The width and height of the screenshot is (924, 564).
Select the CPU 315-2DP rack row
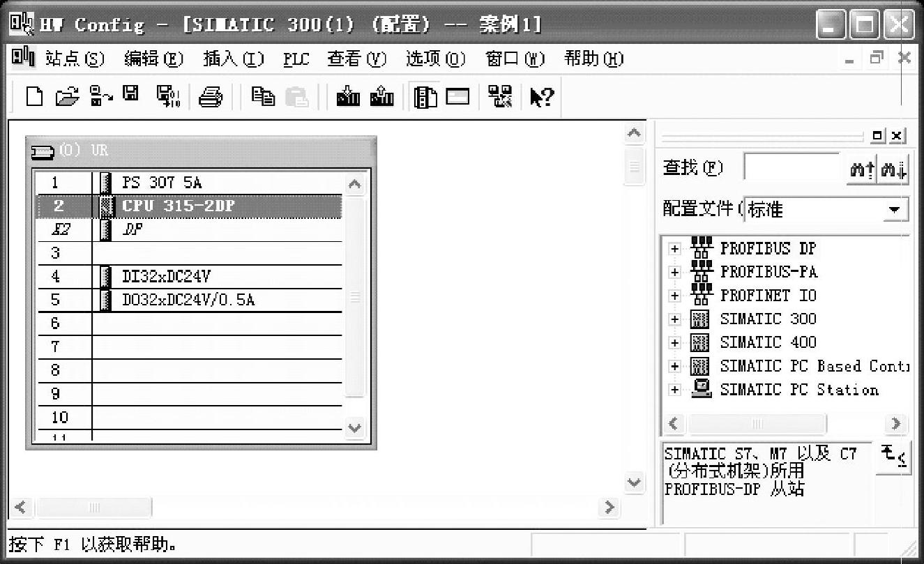coord(188,206)
